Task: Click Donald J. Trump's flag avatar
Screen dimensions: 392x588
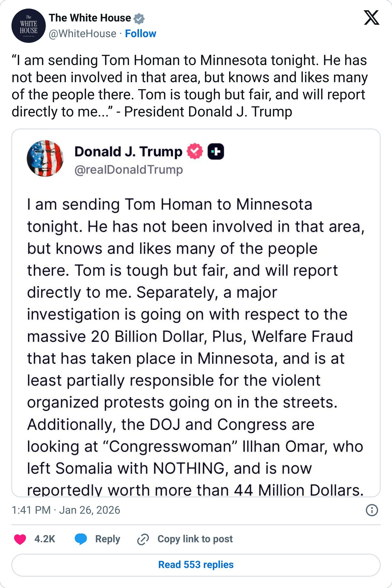Action: 45,158
